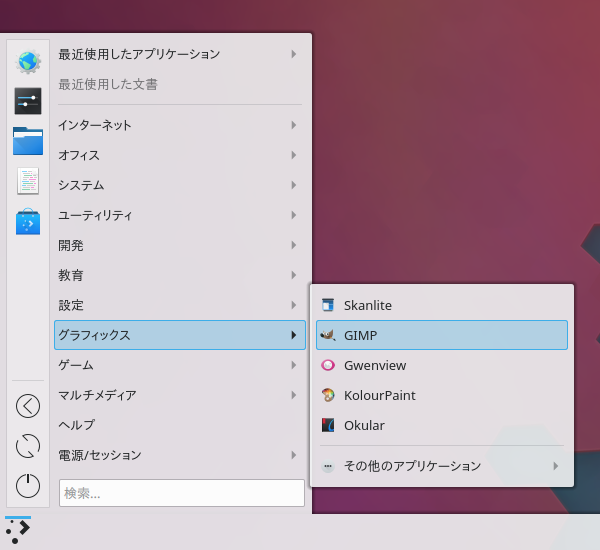Expand arrow next to 電源/セッション
Viewport: 600px width, 550px height.
tap(293, 455)
